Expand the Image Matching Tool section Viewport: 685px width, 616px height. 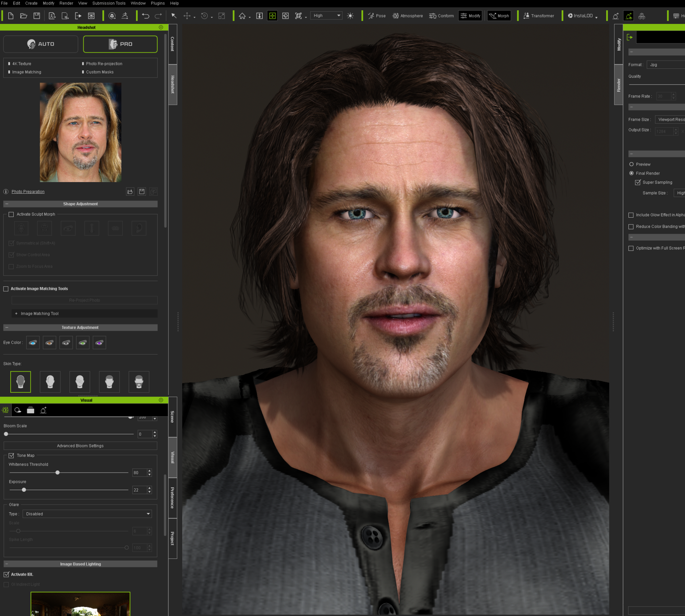tap(16, 313)
